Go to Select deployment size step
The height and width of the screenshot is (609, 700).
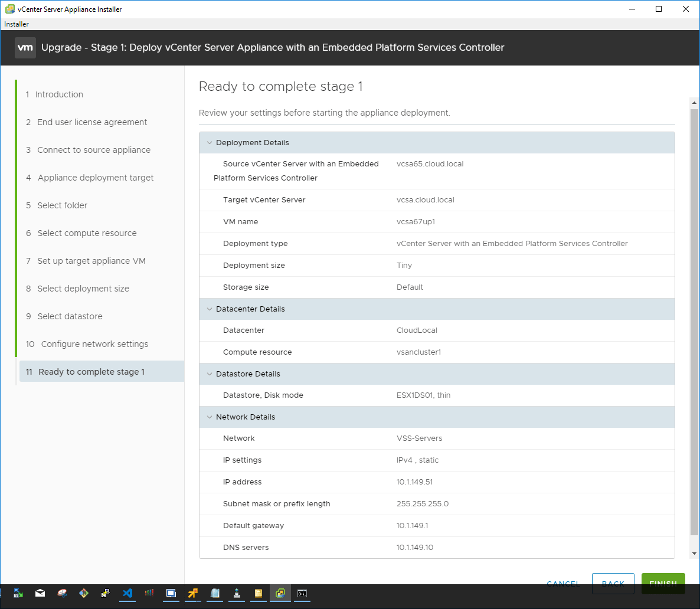click(x=78, y=289)
